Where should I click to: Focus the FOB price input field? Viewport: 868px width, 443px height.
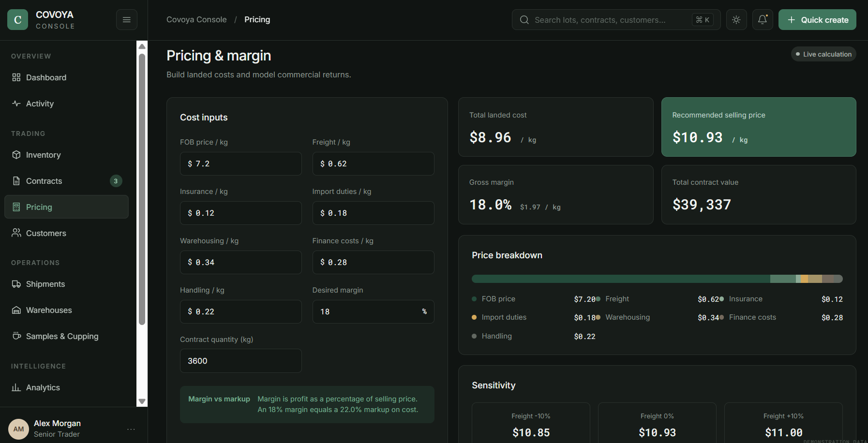tap(241, 164)
